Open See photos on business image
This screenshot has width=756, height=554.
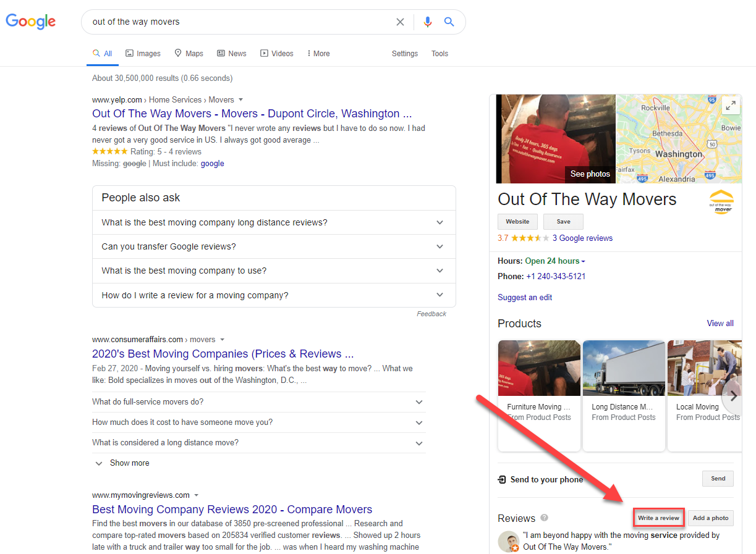(x=590, y=174)
